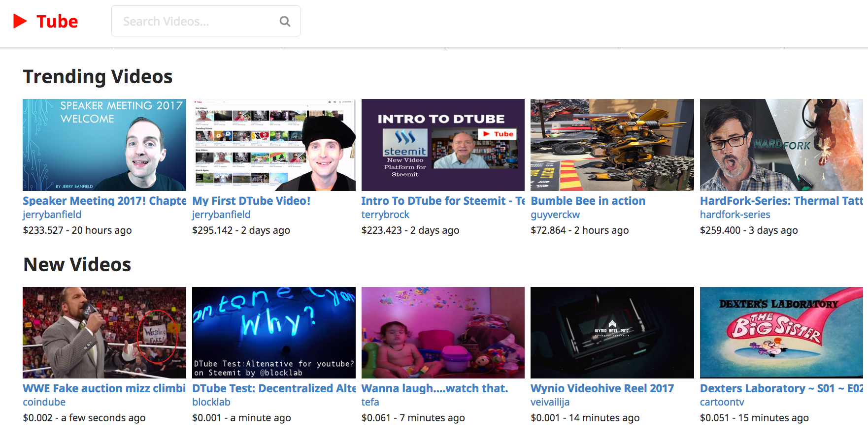Open Intro To DTube thumbnail
The height and width of the screenshot is (440, 868).
[x=443, y=145]
